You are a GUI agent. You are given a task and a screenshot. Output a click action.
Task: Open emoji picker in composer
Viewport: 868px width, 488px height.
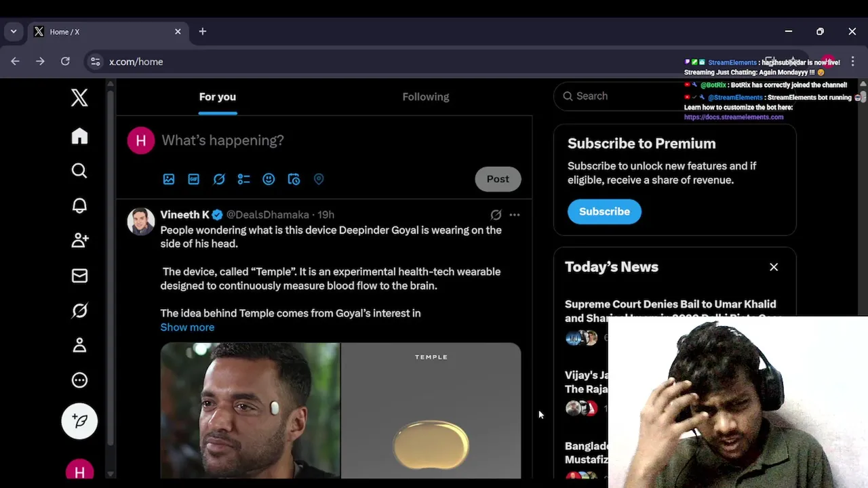[x=269, y=179]
